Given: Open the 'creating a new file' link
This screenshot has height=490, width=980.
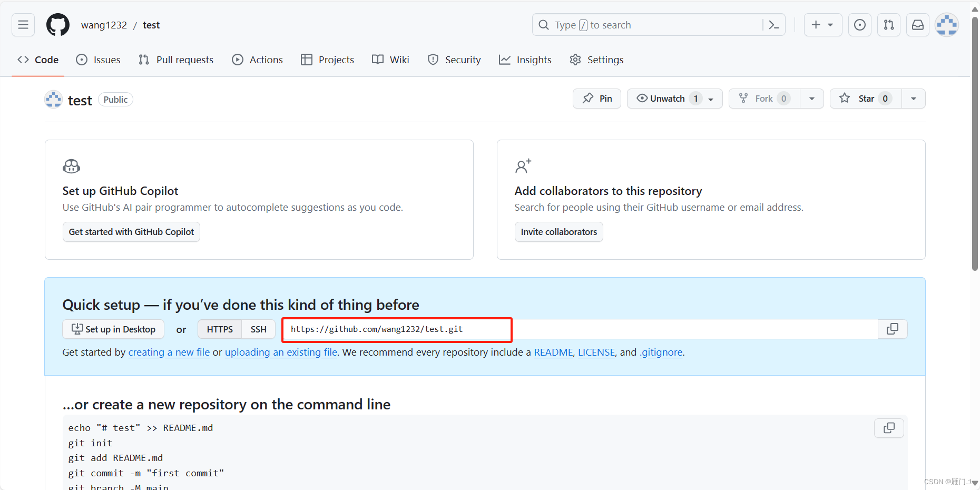Looking at the screenshot, I should (x=169, y=352).
